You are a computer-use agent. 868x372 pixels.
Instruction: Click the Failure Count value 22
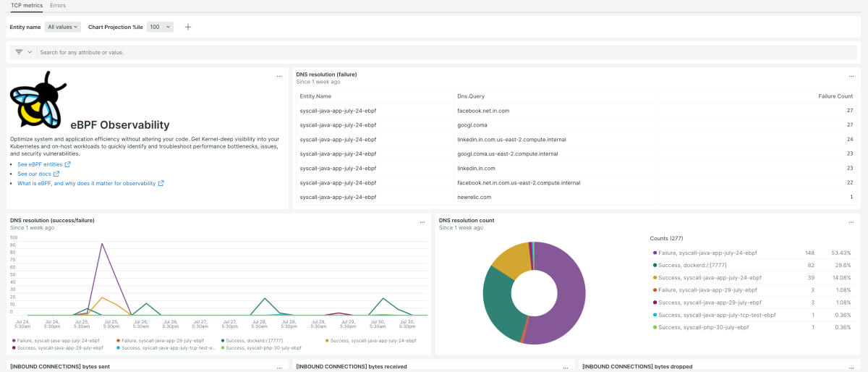pyautogui.click(x=850, y=183)
